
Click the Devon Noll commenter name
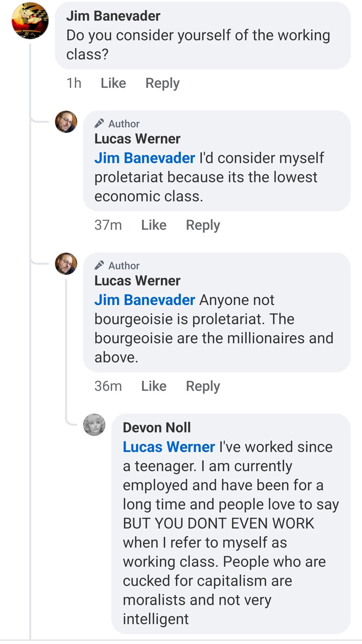157,428
